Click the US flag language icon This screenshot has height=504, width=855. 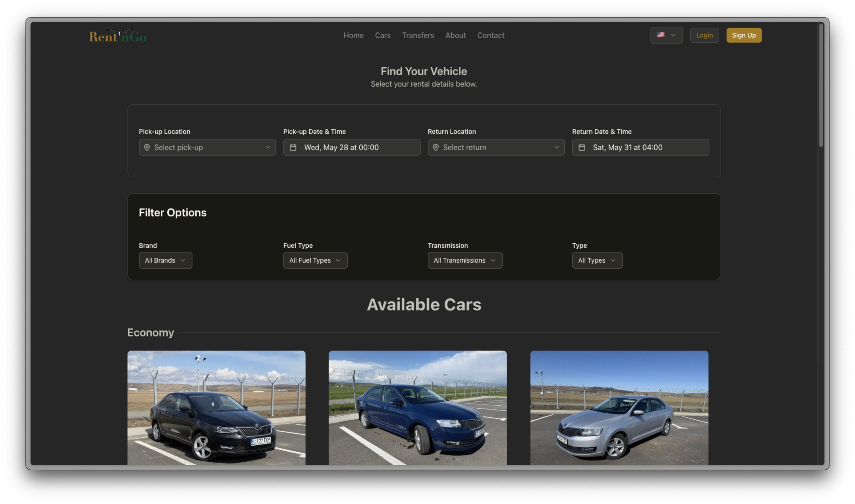(x=661, y=35)
